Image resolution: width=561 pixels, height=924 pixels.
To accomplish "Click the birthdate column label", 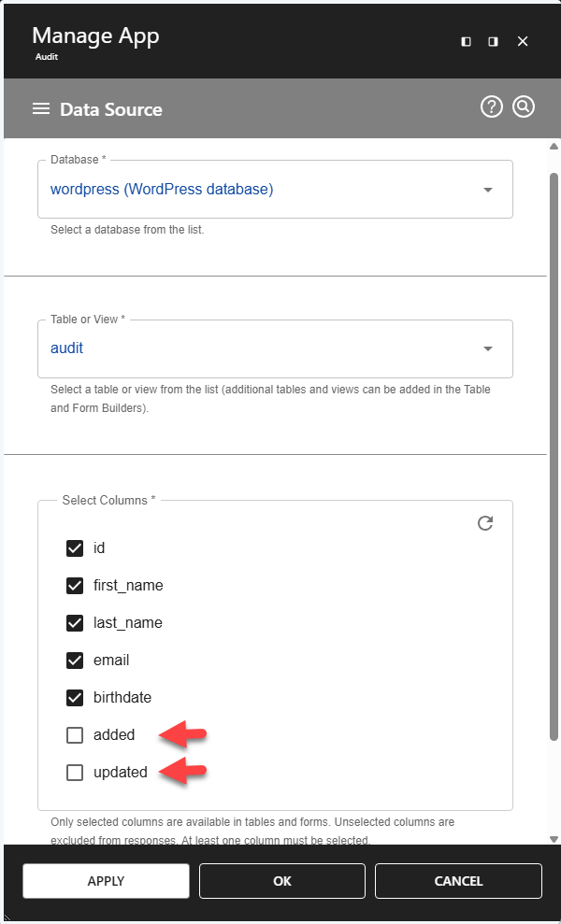I will (122, 698).
